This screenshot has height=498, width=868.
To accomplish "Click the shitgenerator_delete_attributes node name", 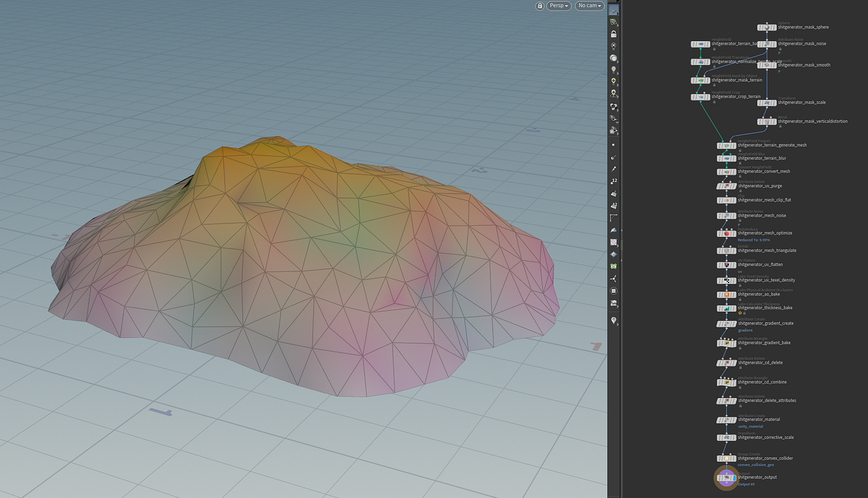I will (767, 401).
